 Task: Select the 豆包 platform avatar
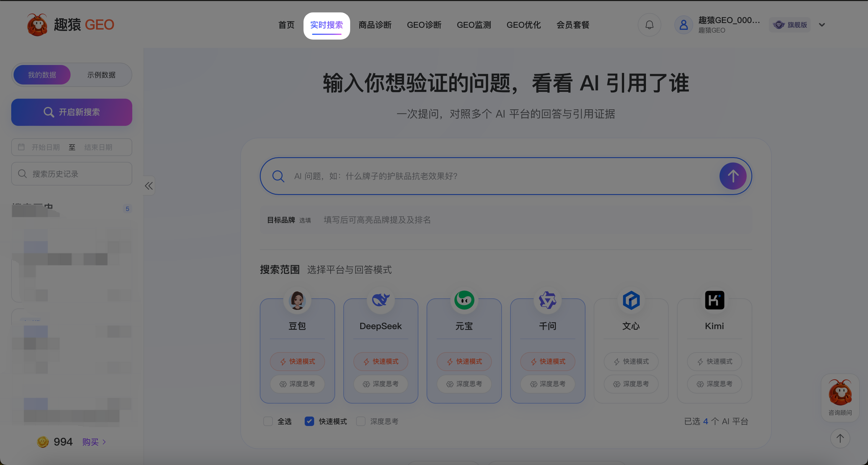point(297,300)
